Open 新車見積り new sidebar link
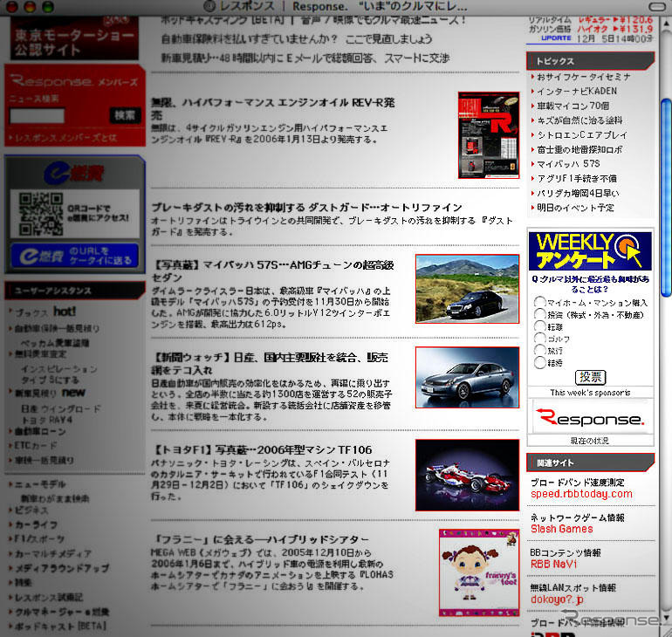The image size is (672, 637). tap(50, 393)
